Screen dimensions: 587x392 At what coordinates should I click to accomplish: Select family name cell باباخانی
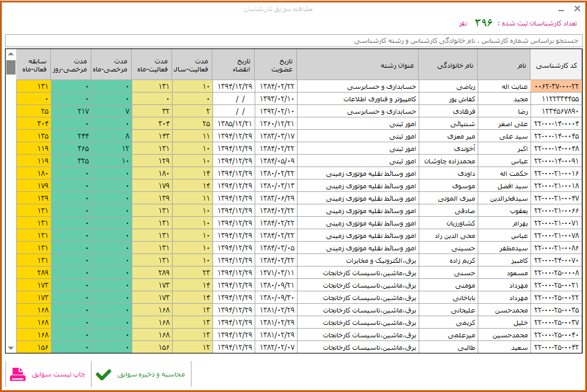click(x=448, y=298)
